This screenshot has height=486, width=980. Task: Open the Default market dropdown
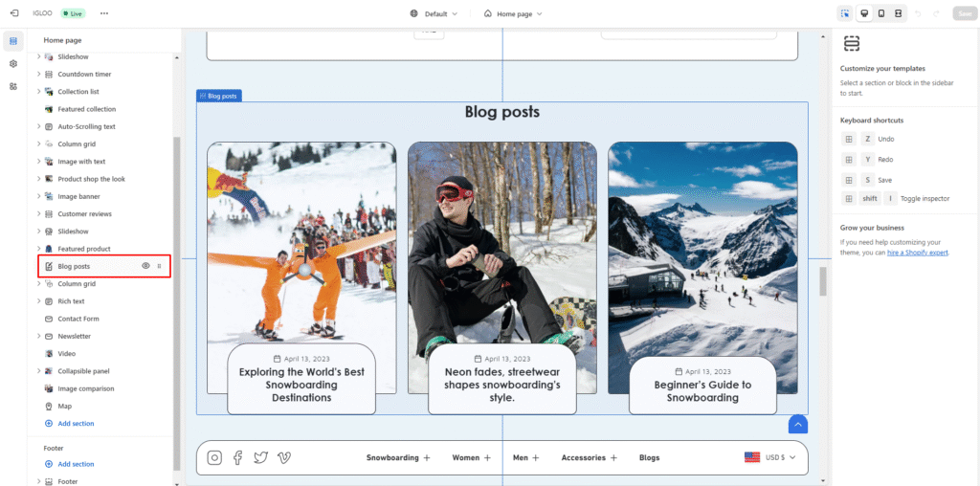point(434,13)
